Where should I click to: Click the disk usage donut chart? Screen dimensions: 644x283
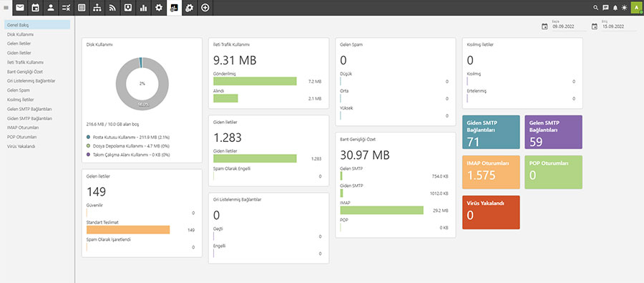142,84
